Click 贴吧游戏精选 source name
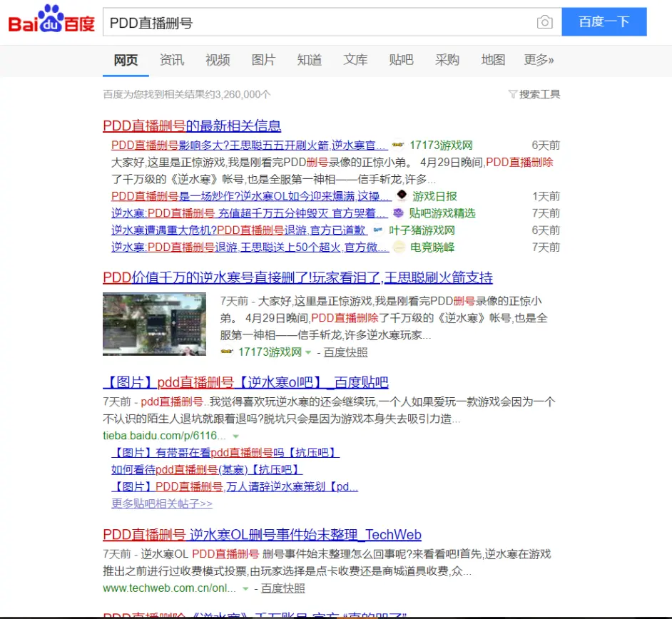The image size is (672, 619). tap(442, 213)
